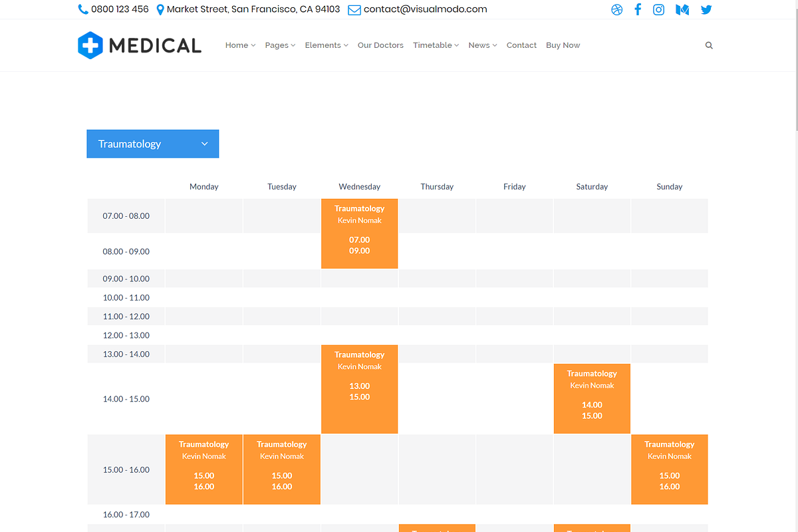Expand the Elements menu
798x532 pixels.
(x=327, y=45)
